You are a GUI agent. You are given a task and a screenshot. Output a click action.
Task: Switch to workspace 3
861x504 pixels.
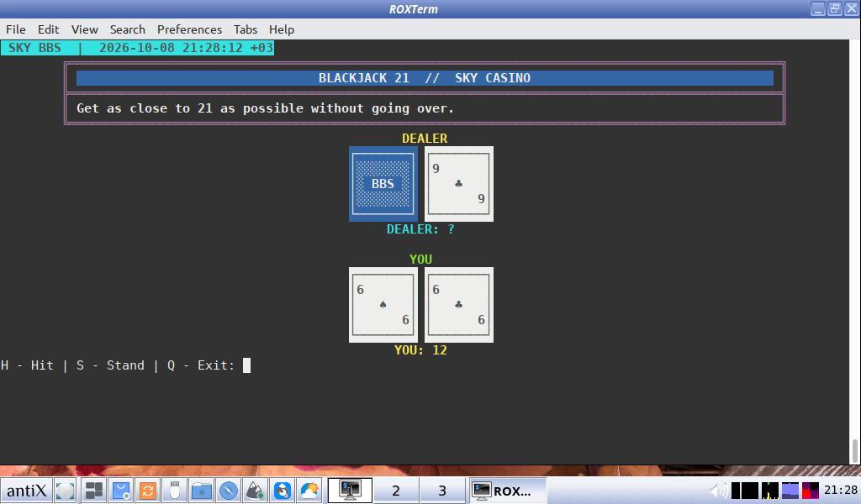click(x=442, y=491)
